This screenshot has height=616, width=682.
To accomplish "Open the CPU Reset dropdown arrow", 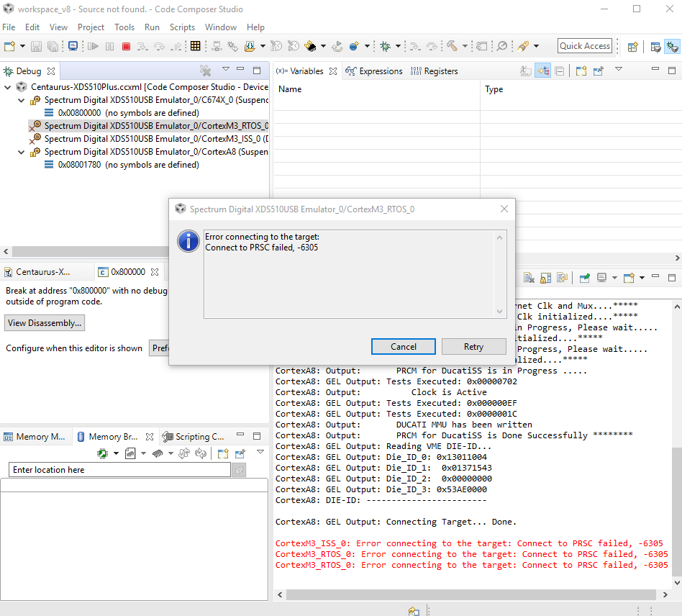I will (x=323, y=46).
